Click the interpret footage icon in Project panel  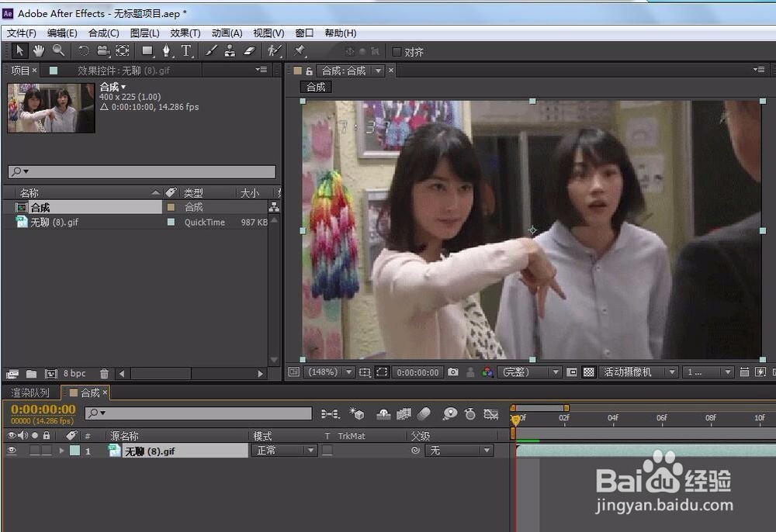12,374
